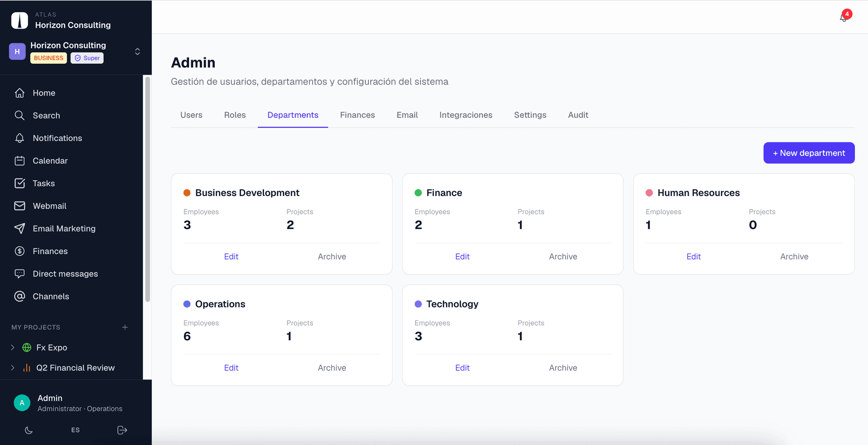This screenshot has height=445, width=868.
Task: Select the Departments tab
Action: [x=293, y=115]
